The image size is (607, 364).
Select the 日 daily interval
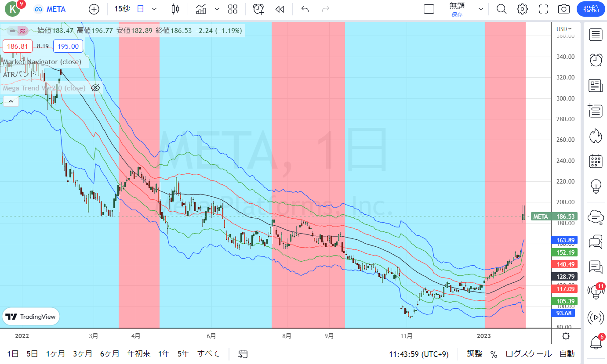[x=140, y=9]
